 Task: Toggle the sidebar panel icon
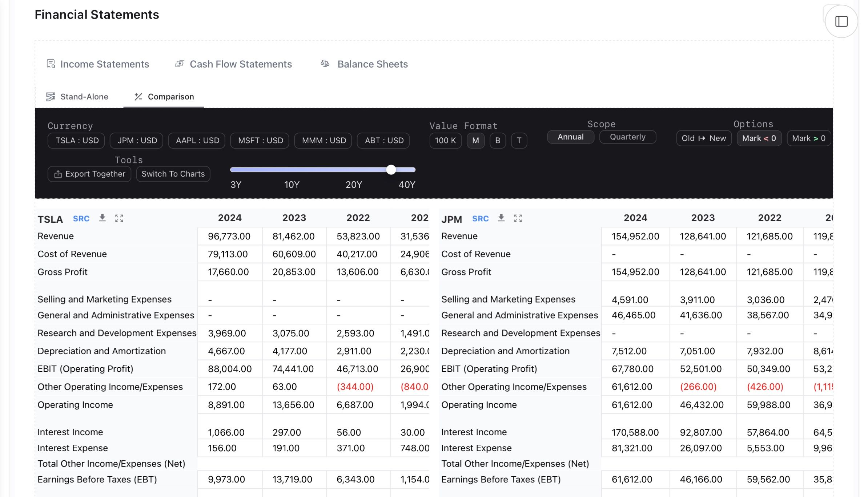(x=841, y=21)
